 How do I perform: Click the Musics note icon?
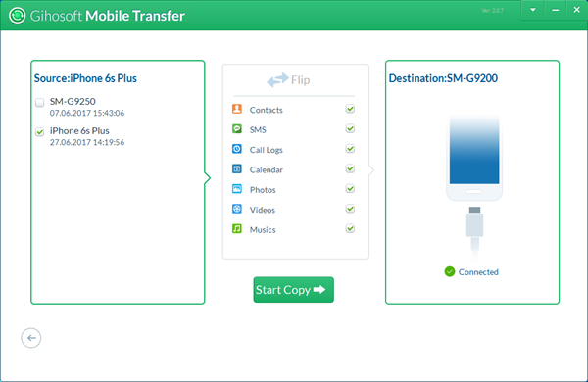pos(237,228)
